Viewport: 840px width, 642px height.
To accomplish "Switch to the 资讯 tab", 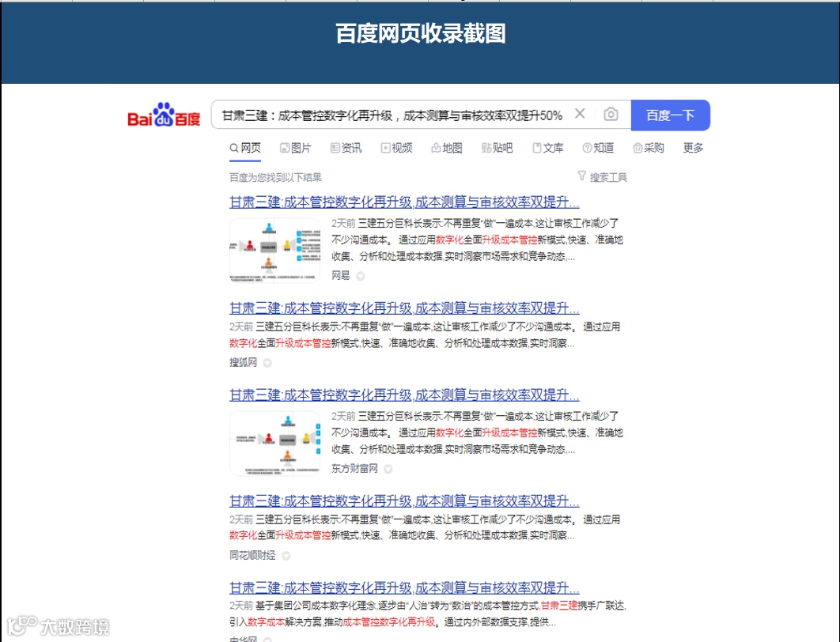I will click(x=346, y=148).
